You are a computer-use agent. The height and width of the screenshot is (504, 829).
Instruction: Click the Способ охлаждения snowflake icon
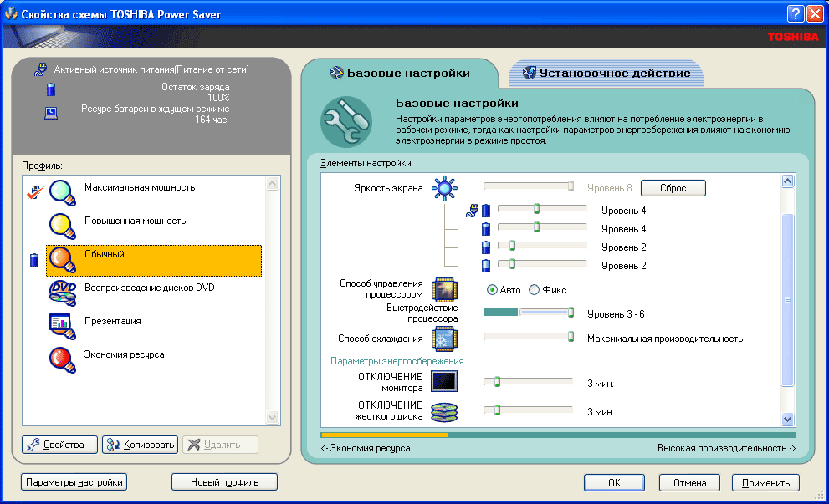coord(444,339)
